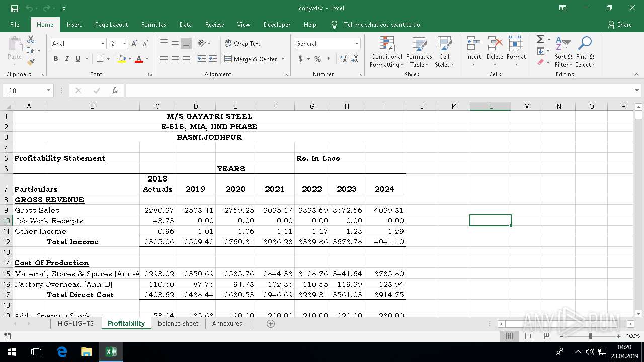644x362 pixels.
Task: Switch to the Page Layout tab
Action: [x=111, y=24]
